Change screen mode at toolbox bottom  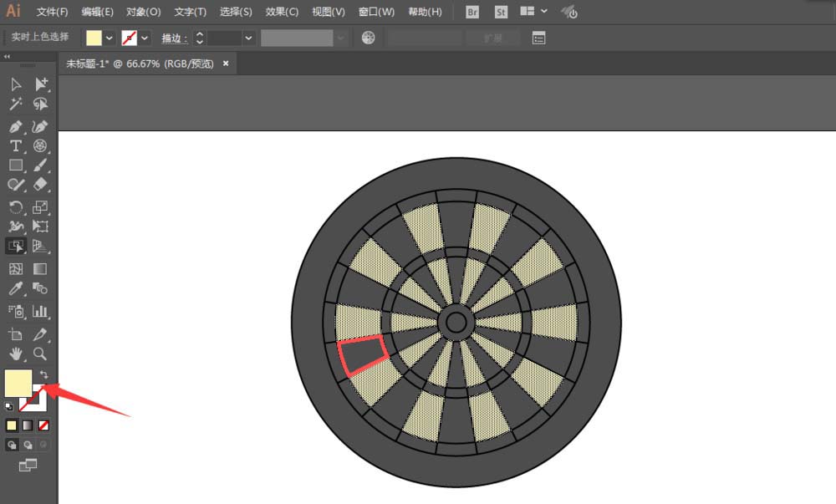[28, 465]
